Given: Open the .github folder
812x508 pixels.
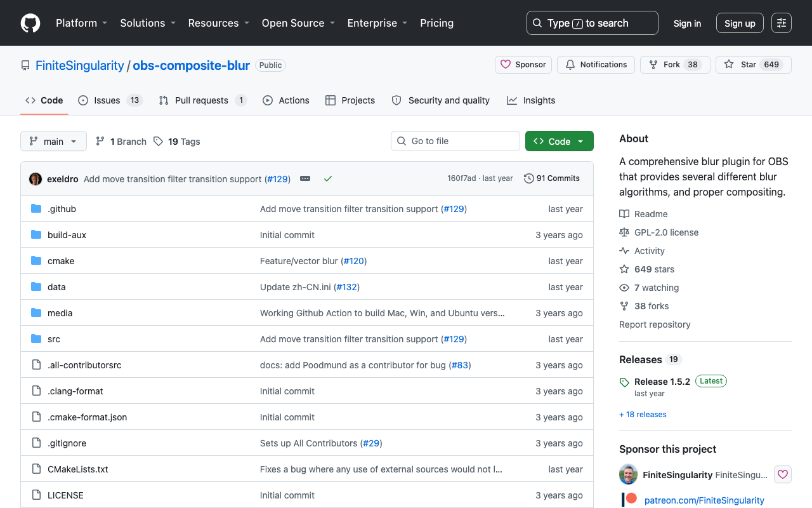Looking at the screenshot, I should point(62,209).
